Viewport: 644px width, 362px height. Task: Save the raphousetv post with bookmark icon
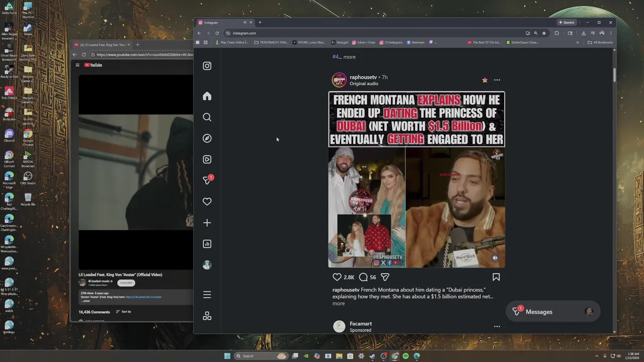(x=496, y=277)
